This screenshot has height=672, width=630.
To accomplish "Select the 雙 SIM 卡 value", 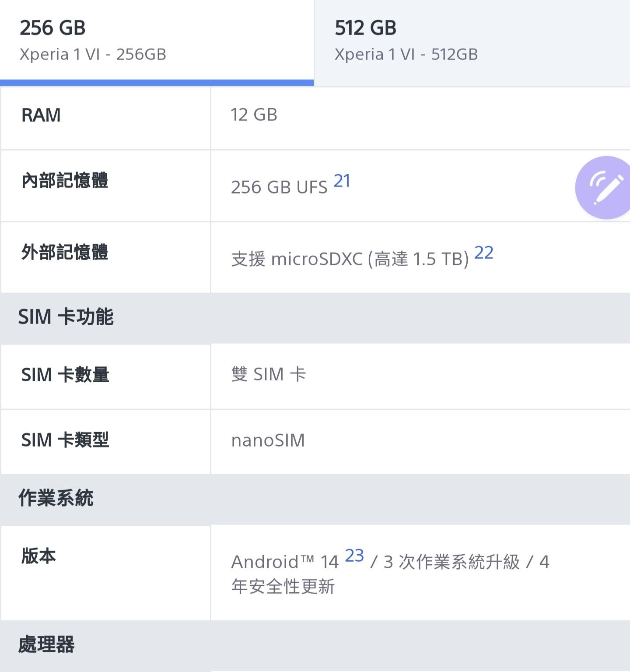I will click(x=268, y=375).
